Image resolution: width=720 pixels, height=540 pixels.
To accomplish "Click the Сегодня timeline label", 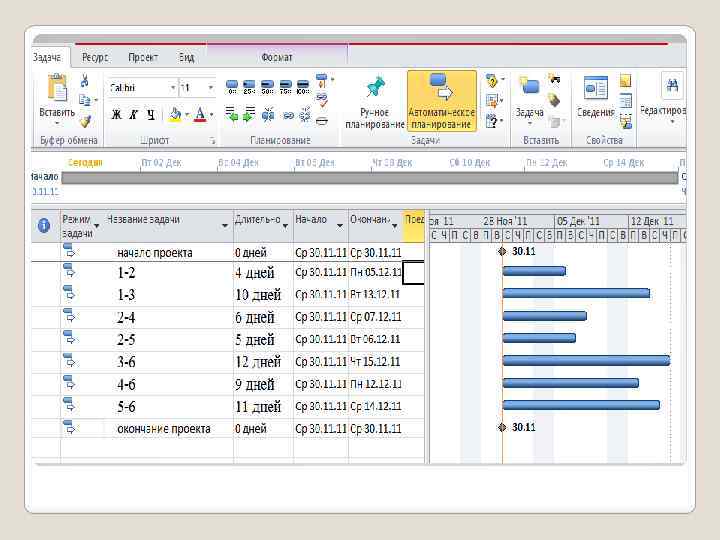I will pos(85,162).
